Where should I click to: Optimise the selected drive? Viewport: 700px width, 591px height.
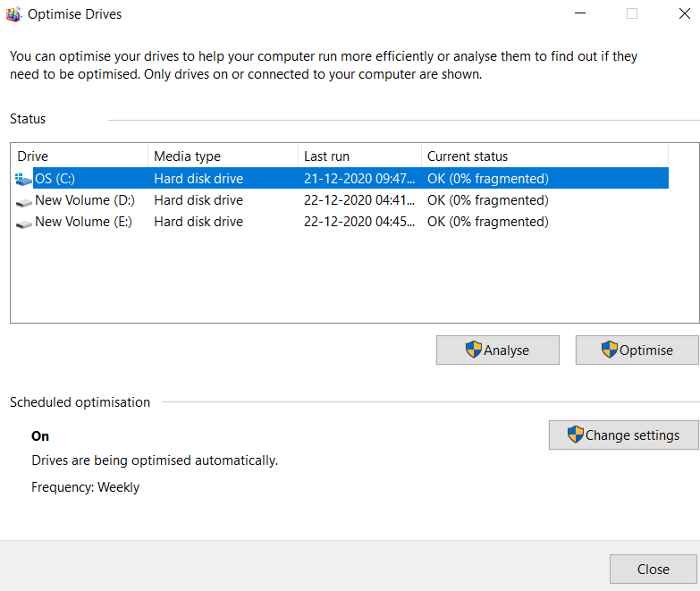pyautogui.click(x=637, y=350)
